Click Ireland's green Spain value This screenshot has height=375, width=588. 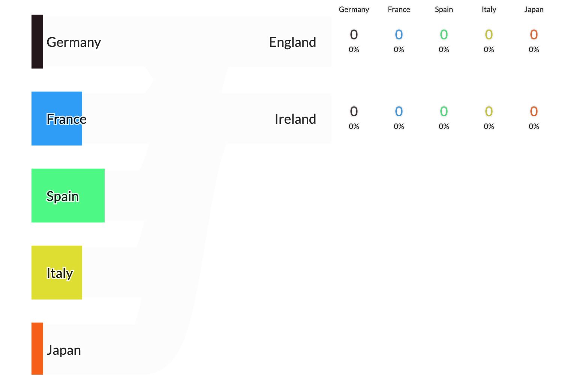[444, 111]
